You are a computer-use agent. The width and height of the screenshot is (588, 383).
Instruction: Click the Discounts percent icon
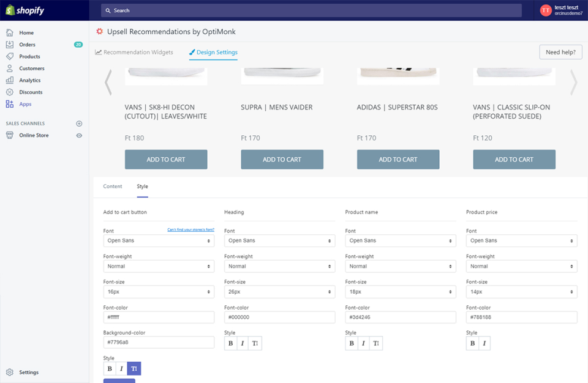click(x=10, y=92)
